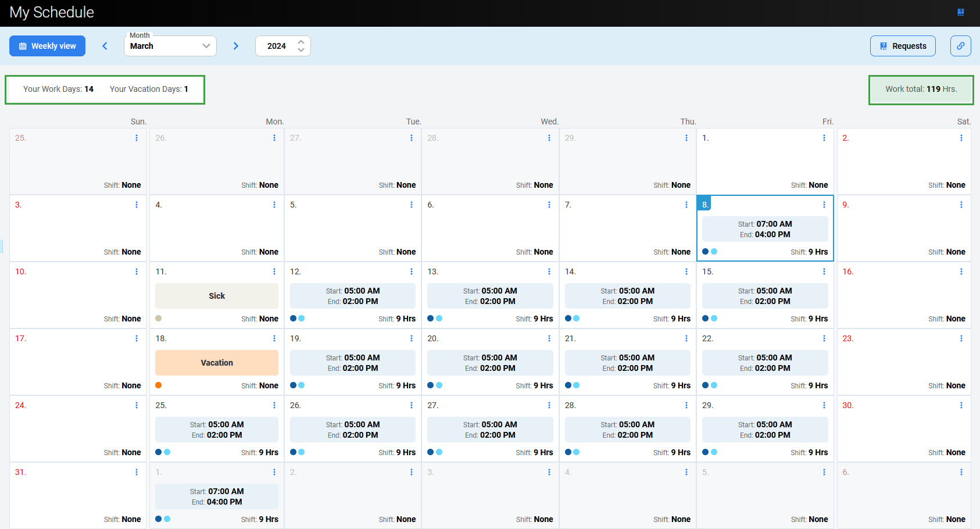Select the Vacation entry on March 18
980x529 pixels.
coord(216,363)
